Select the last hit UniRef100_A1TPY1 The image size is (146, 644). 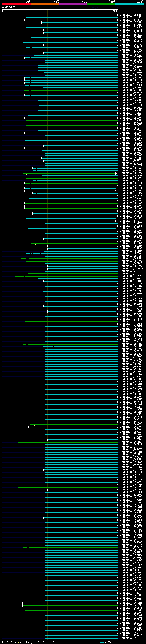pos(131,638)
